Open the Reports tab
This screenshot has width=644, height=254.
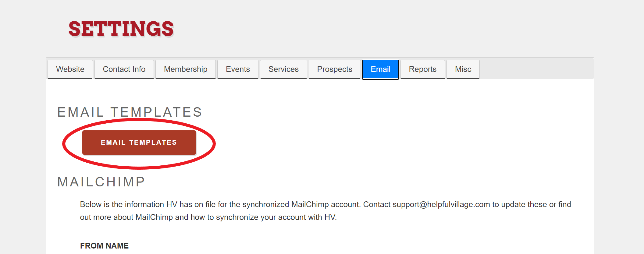[x=423, y=69]
